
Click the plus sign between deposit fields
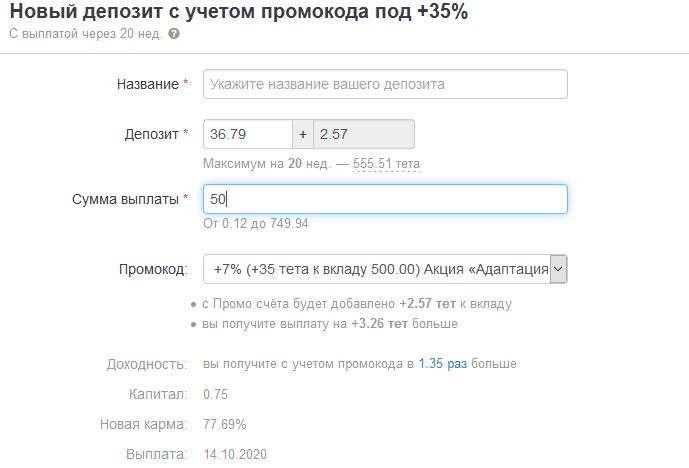tap(303, 134)
